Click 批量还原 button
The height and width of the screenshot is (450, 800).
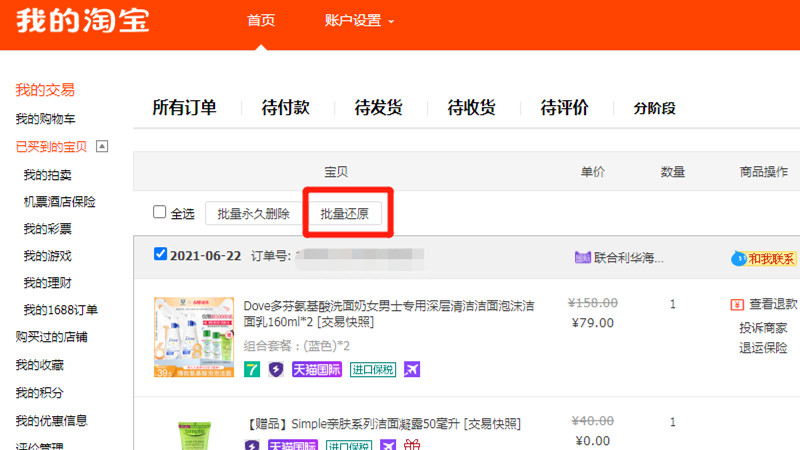coord(344,214)
